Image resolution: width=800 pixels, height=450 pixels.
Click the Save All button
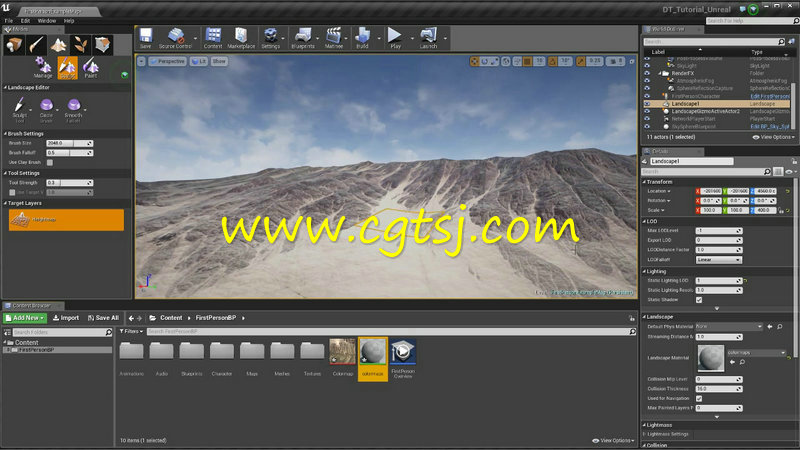point(103,318)
